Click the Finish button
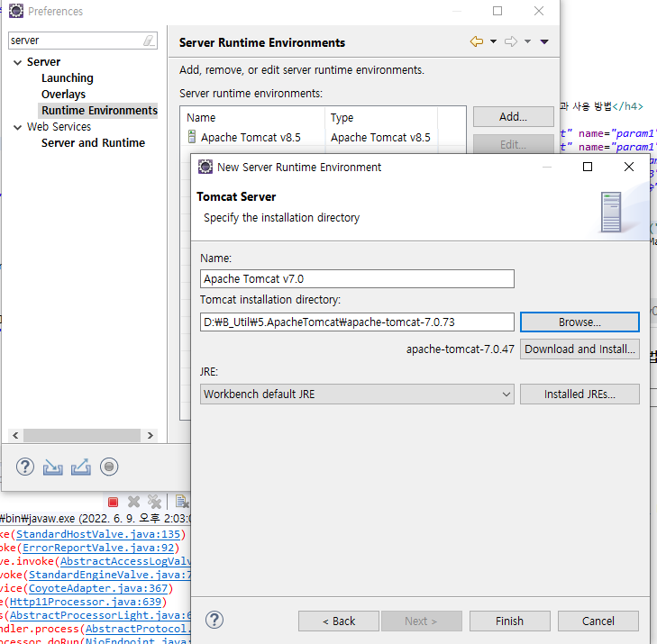Screen dimensions: 657x644 click(x=509, y=621)
